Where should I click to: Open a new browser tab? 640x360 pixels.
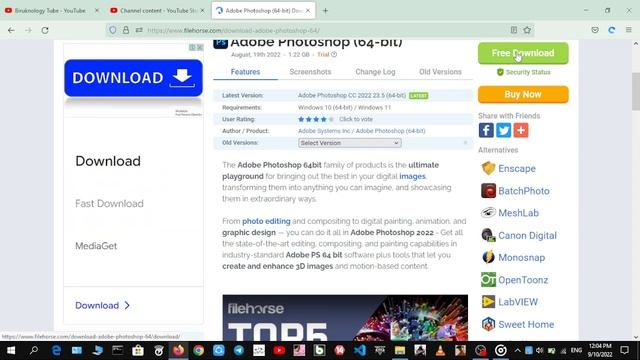[x=325, y=11]
